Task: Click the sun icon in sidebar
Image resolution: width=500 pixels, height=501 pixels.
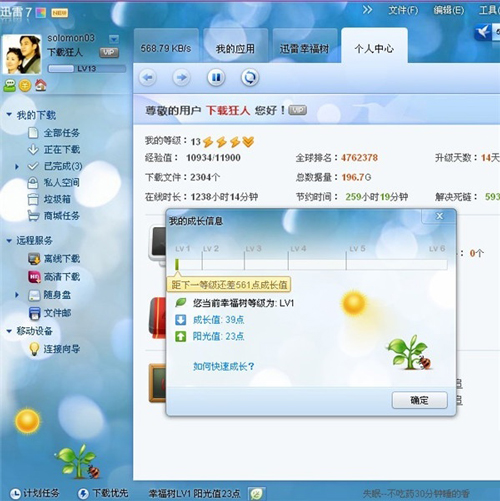Action: pyautogui.click(x=27, y=421)
